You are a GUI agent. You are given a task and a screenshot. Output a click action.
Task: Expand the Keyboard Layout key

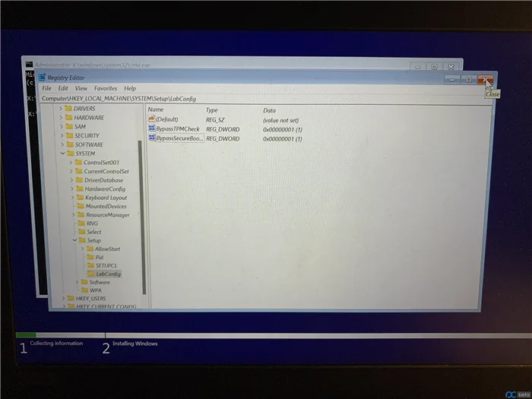click(x=72, y=198)
